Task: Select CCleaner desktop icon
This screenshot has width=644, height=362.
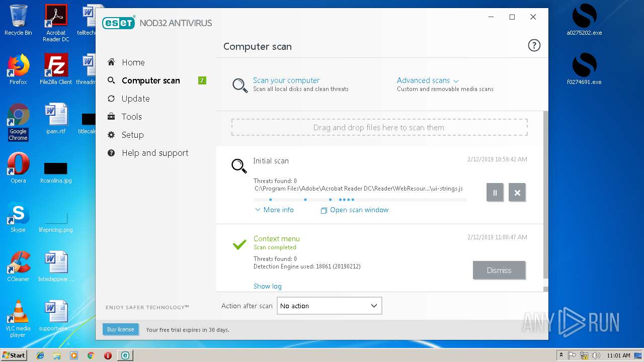Action: pos(18,266)
